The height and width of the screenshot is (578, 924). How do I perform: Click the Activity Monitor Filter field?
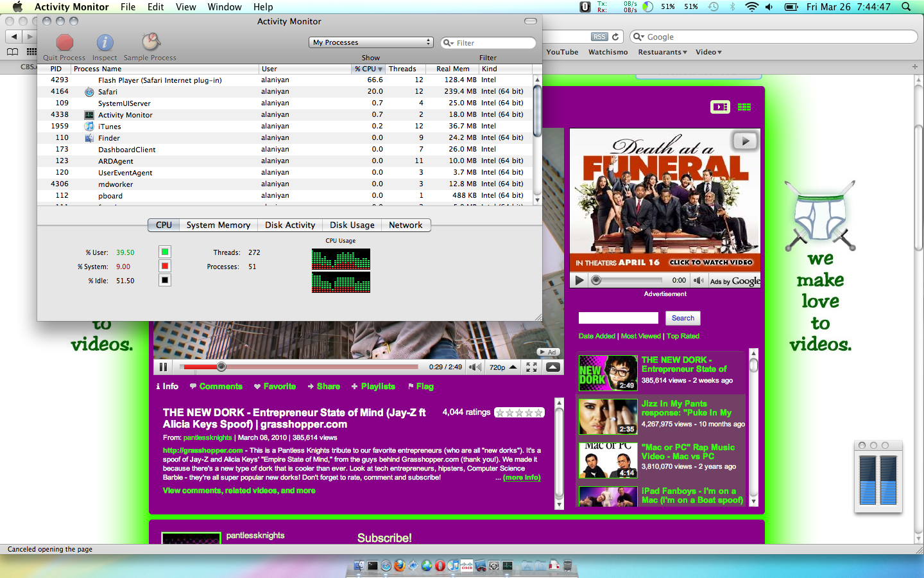489,43
